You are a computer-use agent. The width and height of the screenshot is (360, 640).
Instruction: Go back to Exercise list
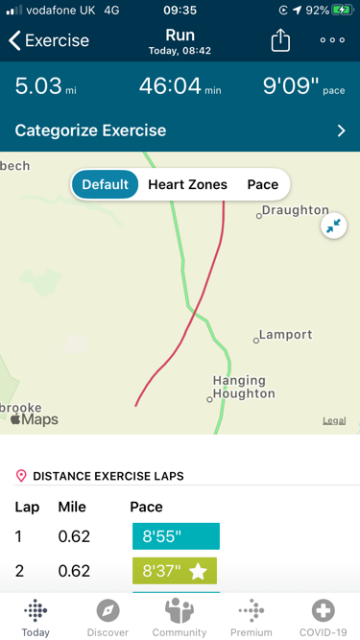(x=49, y=40)
